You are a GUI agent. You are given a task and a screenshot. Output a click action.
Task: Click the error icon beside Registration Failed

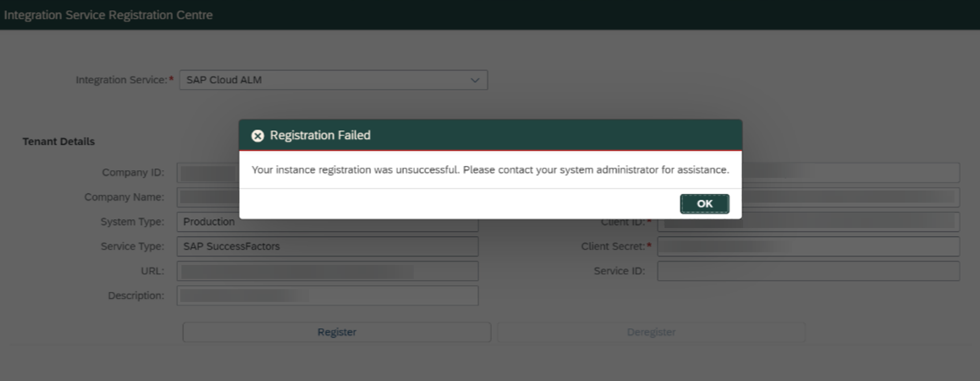258,136
